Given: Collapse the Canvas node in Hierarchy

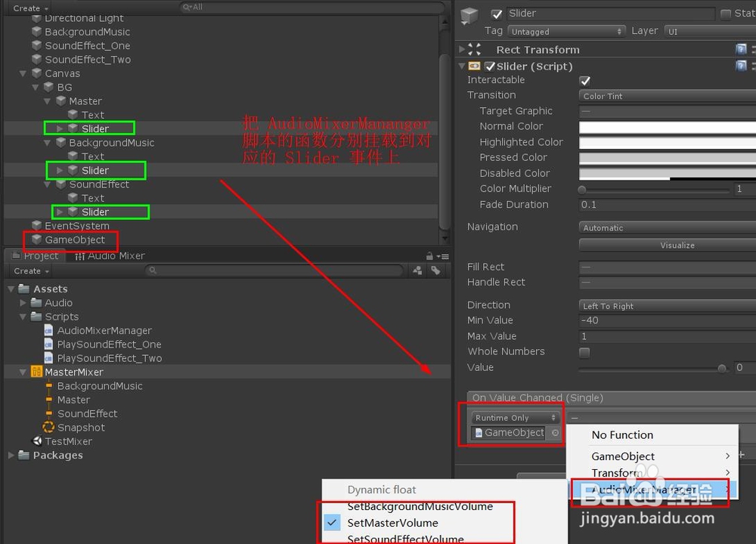Looking at the screenshot, I should click(x=23, y=74).
